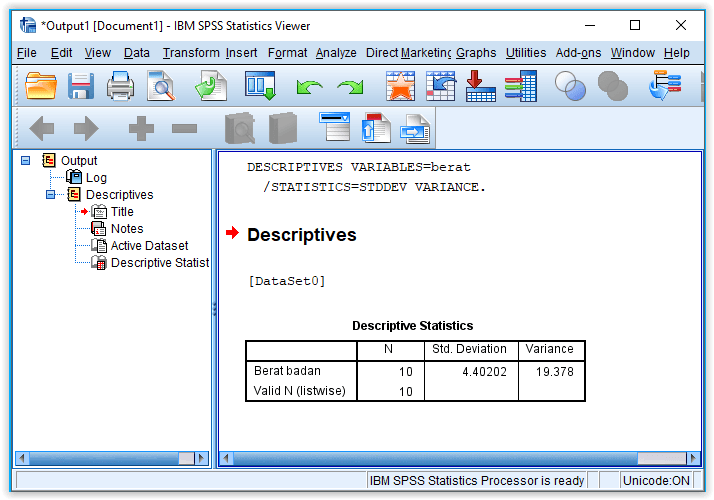Click the Promote left arrow icon

pos(41,128)
